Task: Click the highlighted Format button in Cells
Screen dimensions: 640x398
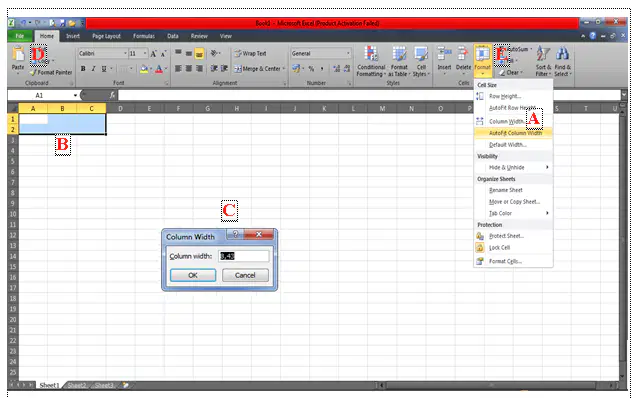Action: (482, 60)
